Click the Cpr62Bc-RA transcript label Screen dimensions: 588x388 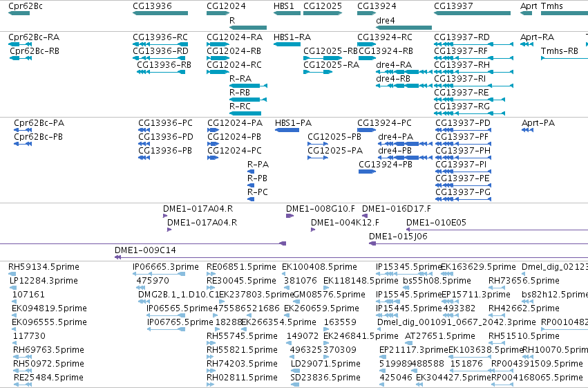(34, 37)
